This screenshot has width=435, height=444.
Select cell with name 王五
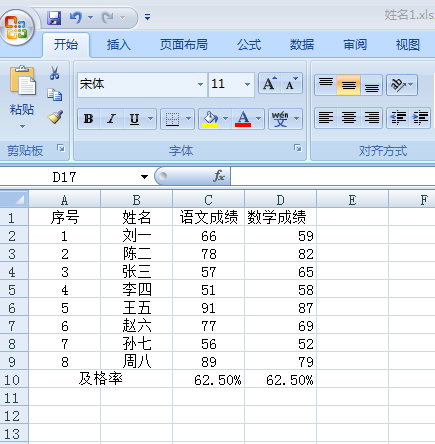(136, 308)
